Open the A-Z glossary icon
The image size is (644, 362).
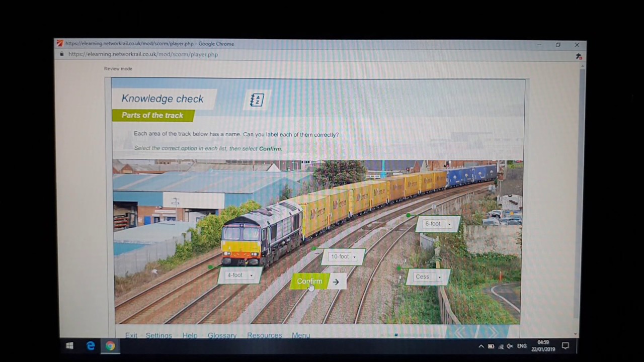pos(257,100)
